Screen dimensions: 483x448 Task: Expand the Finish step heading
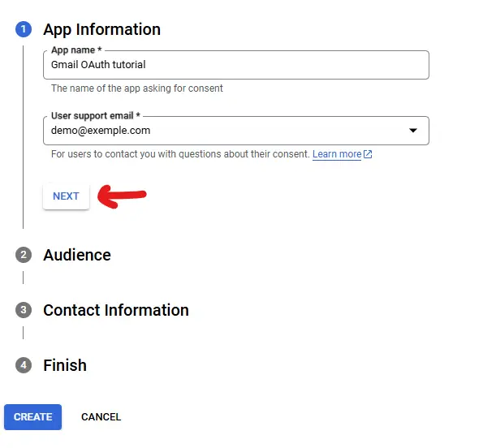pos(65,365)
